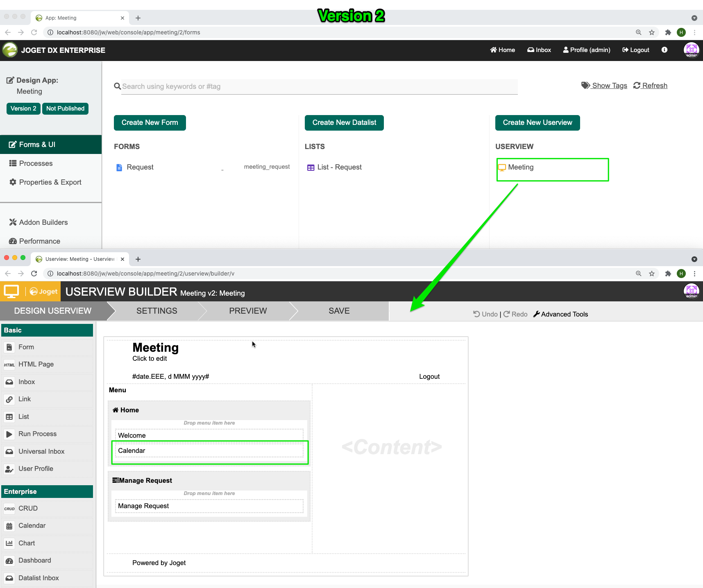Bookmark the App Meeting page with star icon
The width and height of the screenshot is (703, 588).
(652, 32)
